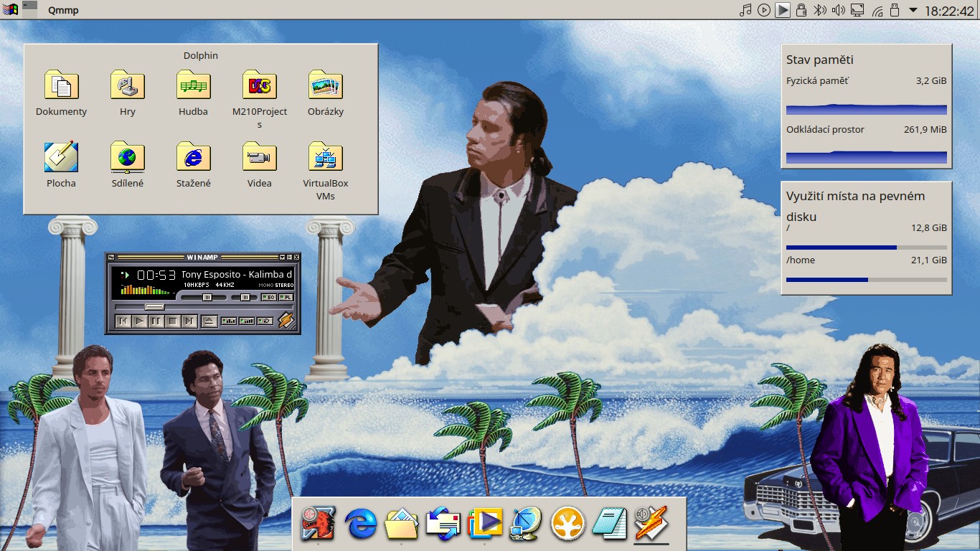Click the display monitor tray icon
The width and height of the screenshot is (980, 551).
pos(857,10)
